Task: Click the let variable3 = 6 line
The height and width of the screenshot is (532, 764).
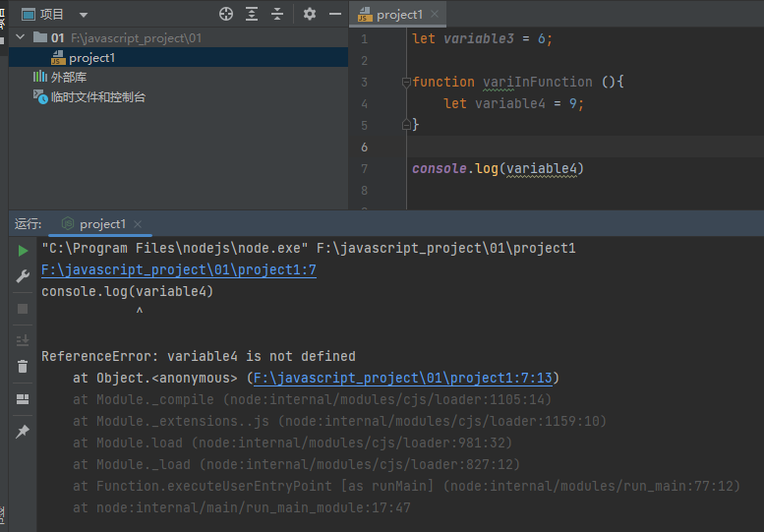Action: click(x=483, y=38)
